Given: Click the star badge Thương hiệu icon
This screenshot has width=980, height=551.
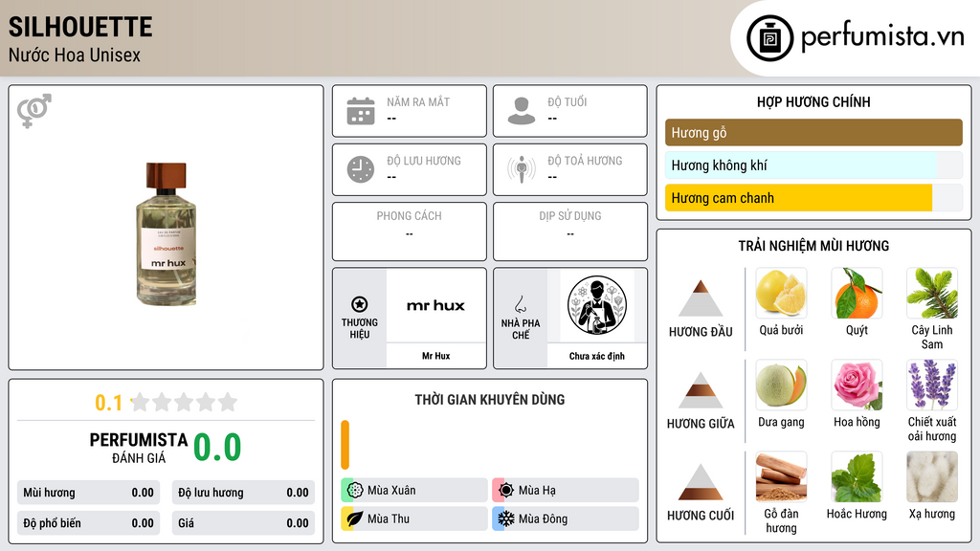Looking at the screenshot, I should pyautogui.click(x=360, y=304).
